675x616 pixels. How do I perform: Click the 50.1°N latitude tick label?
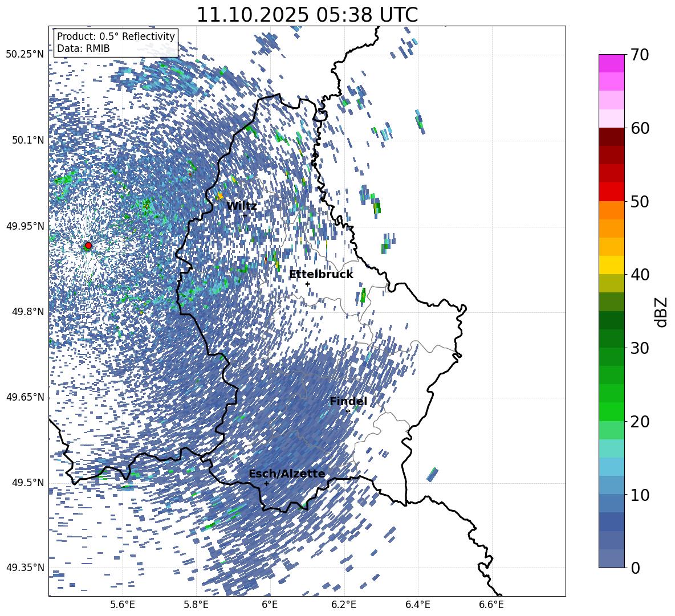[x=27, y=140]
